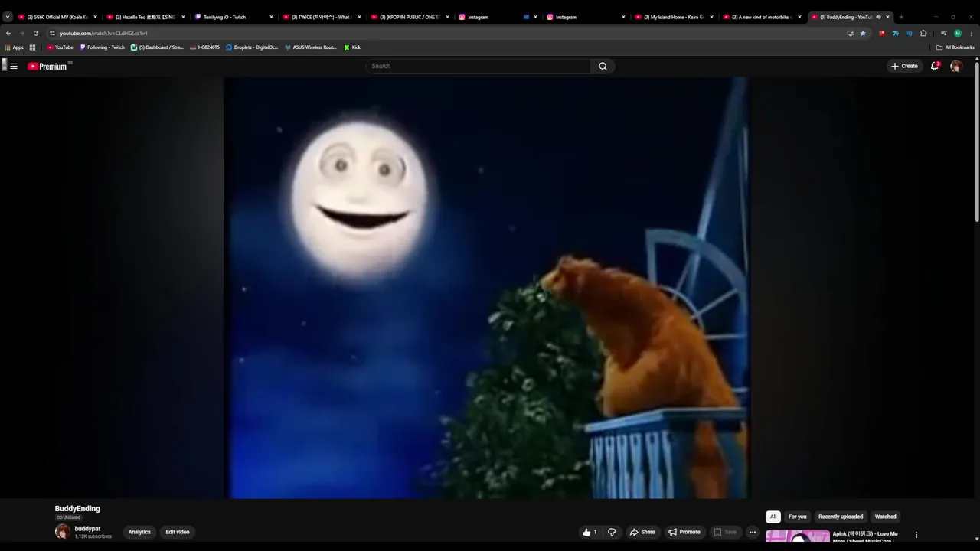Select the All filter chip

pos(773,517)
